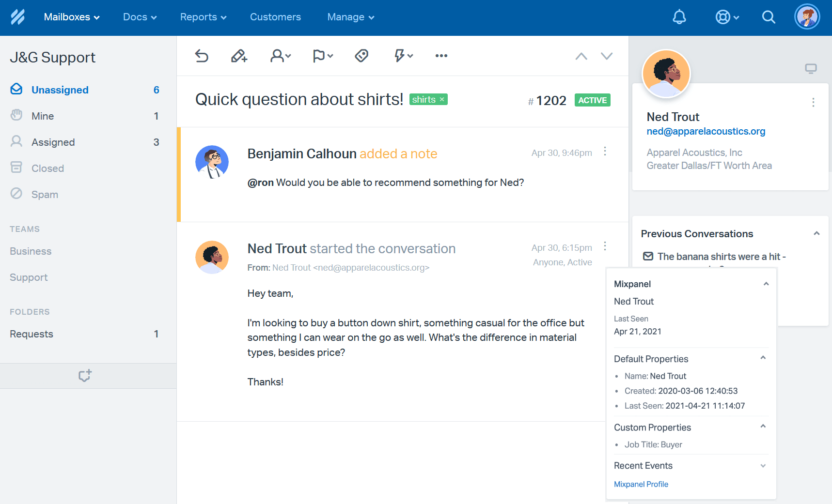Open the tag icon in toolbar
Viewport: 832px width, 504px height.
pos(361,56)
